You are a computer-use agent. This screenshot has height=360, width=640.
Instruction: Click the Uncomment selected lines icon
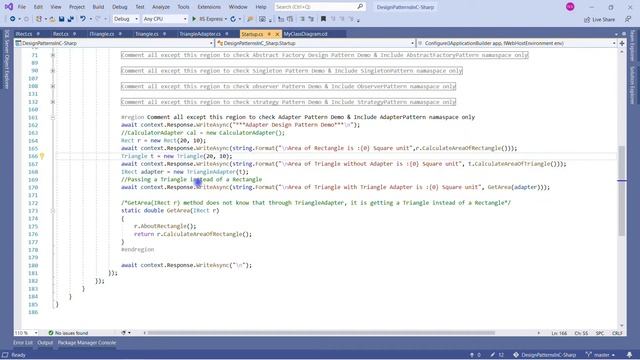click(311, 19)
